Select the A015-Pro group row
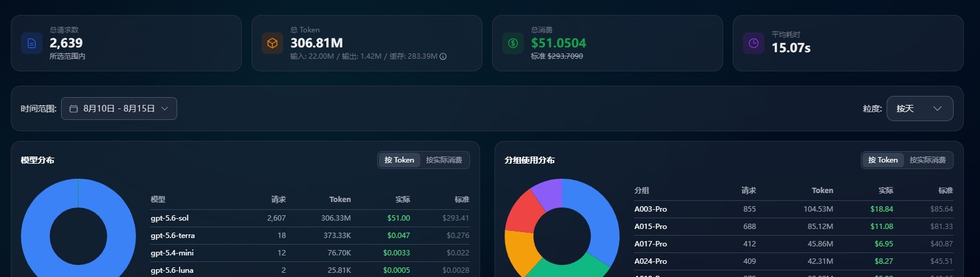Image resolution: width=980 pixels, height=277 pixels. [x=794, y=227]
